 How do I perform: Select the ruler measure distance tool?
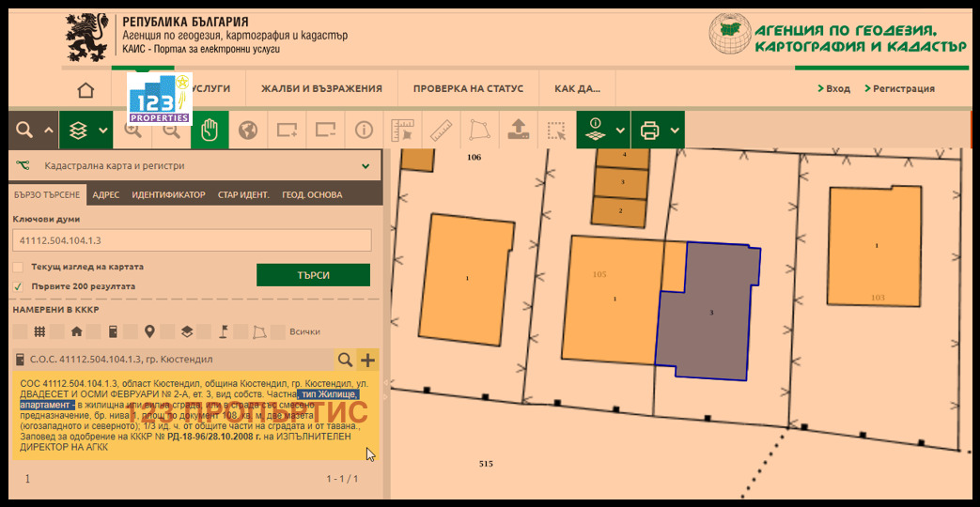441,131
